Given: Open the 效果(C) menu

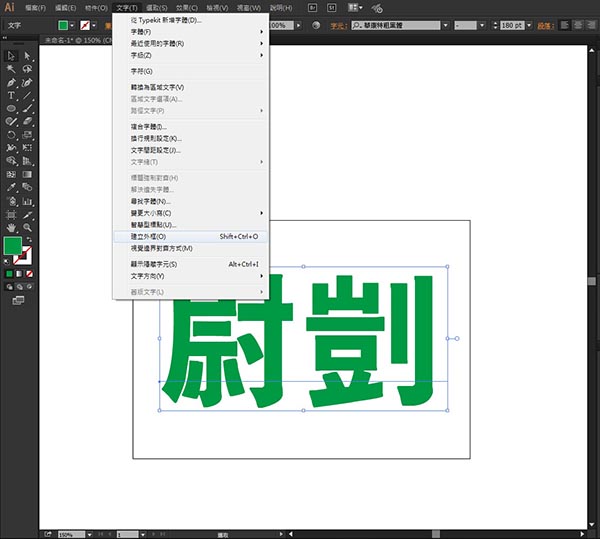Looking at the screenshot, I should [184, 7].
